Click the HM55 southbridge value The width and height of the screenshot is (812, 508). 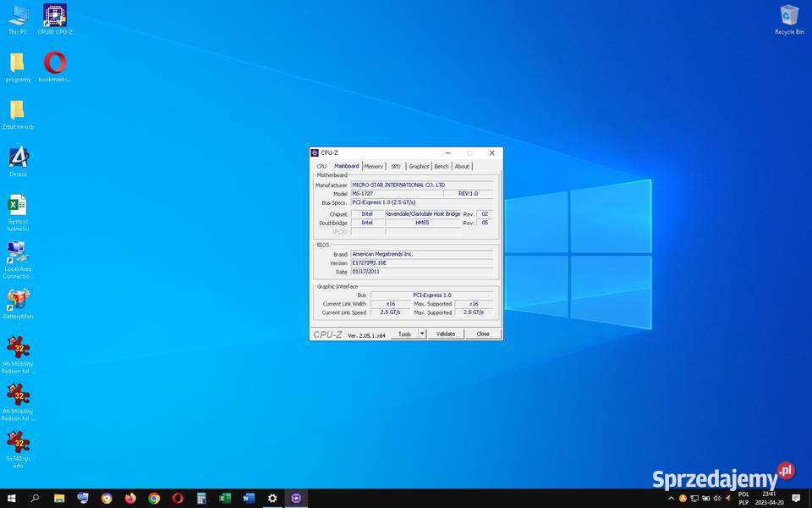point(423,223)
